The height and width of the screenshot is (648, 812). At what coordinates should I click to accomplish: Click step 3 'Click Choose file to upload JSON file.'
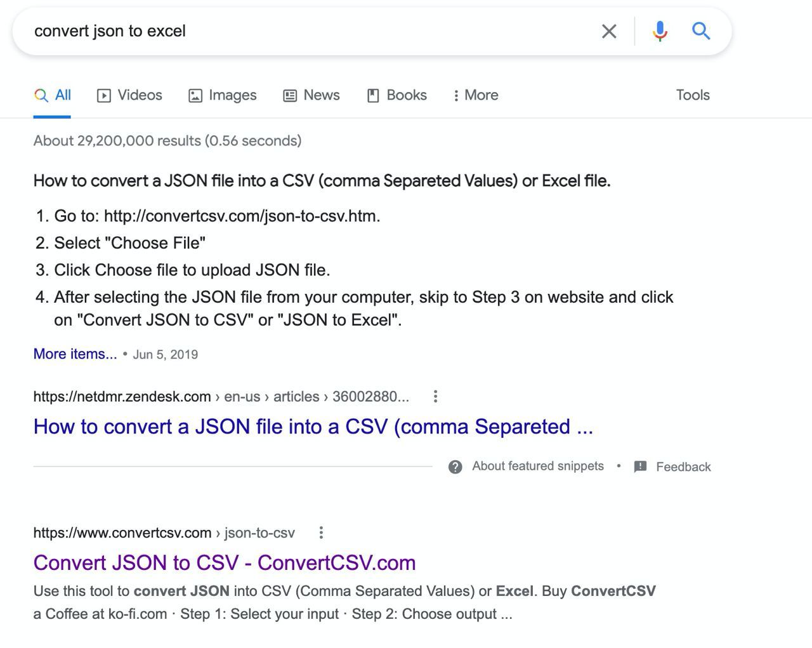pos(192,270)
